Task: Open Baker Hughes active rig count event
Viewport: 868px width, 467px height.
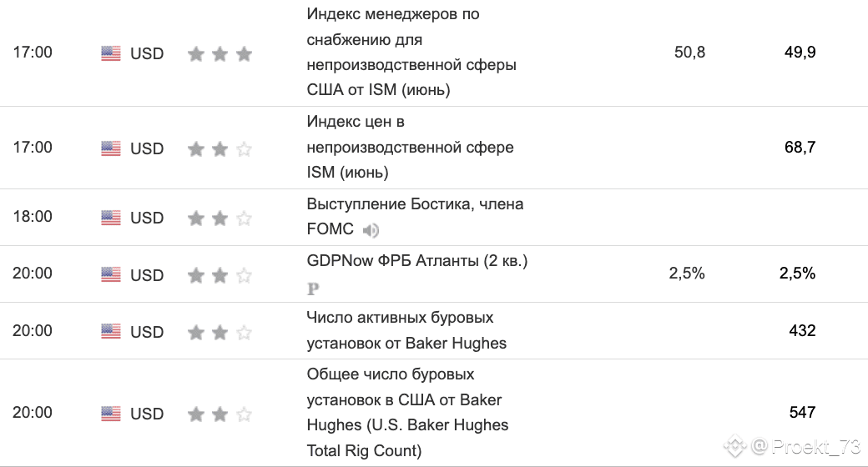Action: 406,330
